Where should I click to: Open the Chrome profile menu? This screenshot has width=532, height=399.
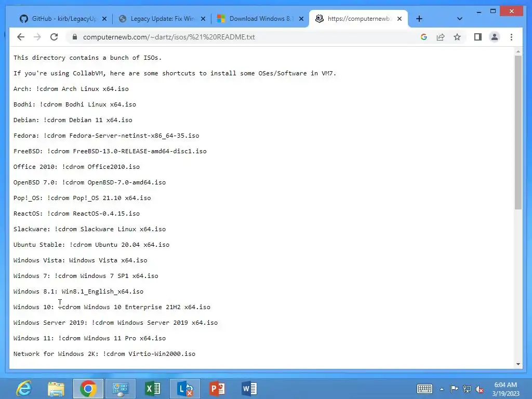coord(495,37)
